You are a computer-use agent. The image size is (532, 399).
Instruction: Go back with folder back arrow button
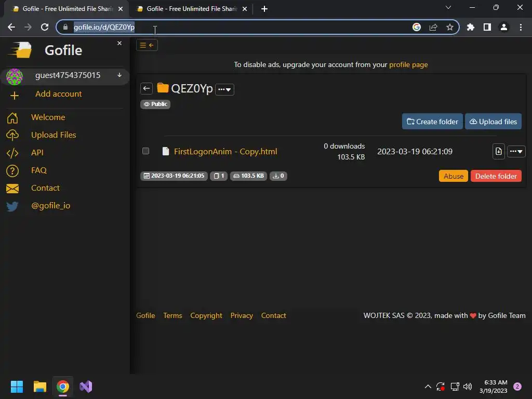point(146,88)
